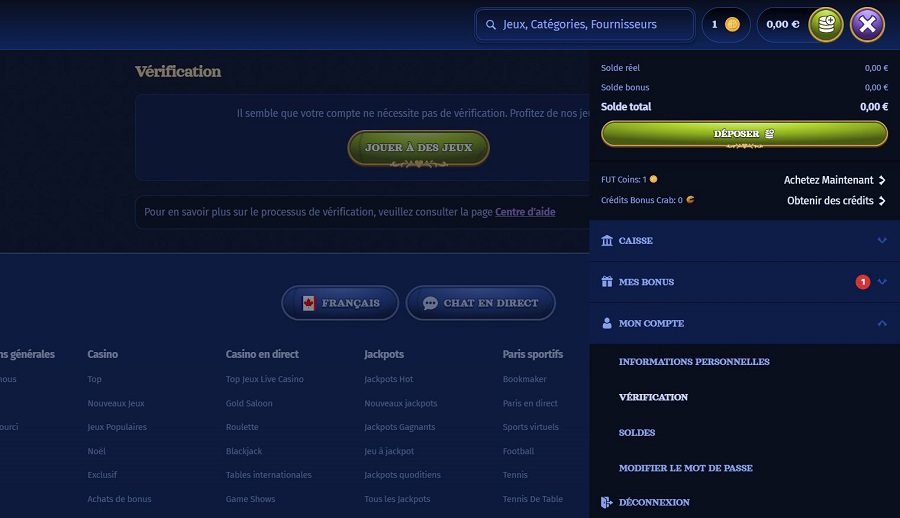This screenshot has width=900, height=518.
Task: Focus the Jeux, Catégories, Fournisseurs search field
Action: (x=585, y=25)
